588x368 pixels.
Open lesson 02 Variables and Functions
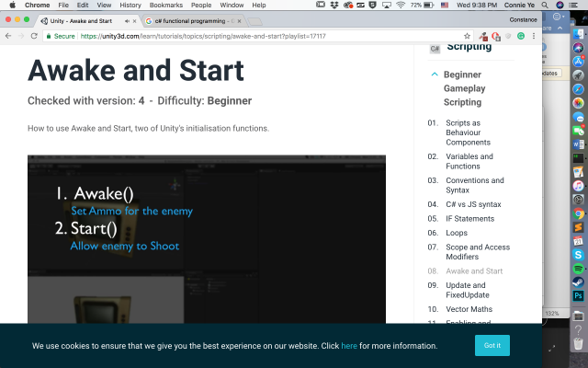click(x=469, y=161)
